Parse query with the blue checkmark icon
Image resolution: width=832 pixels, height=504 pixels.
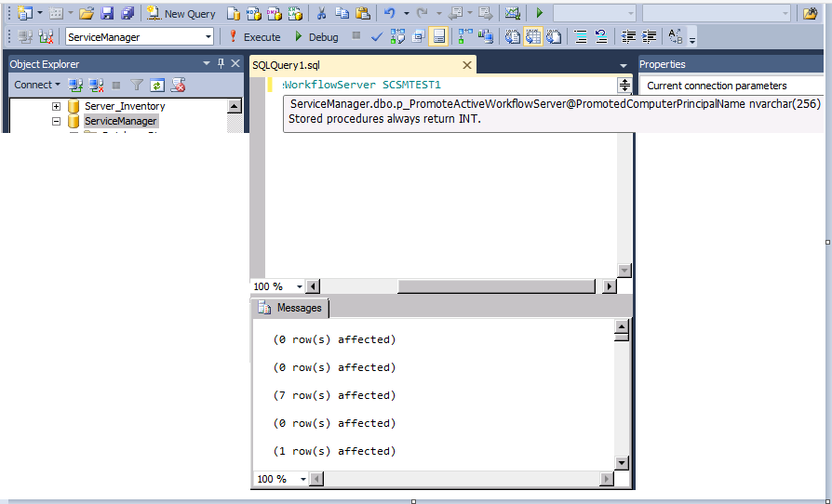click(377, 36)
